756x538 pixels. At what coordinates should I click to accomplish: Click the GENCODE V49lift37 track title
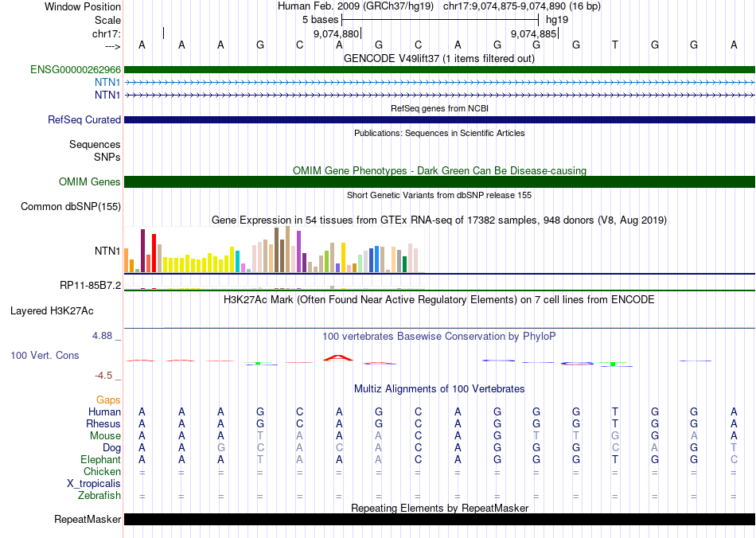coord(438,58)
